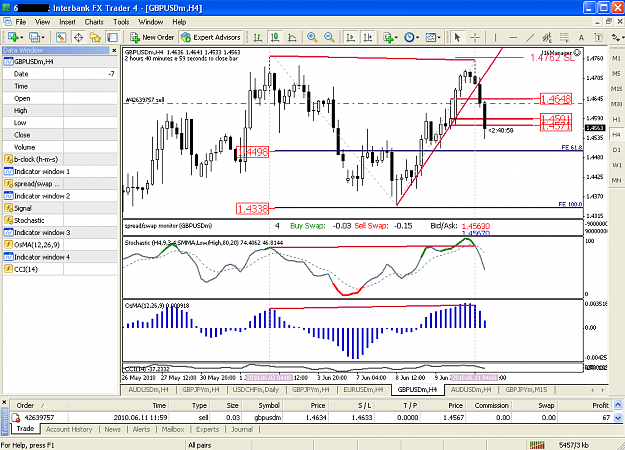This screenshot has height=450, width=625.
Task: Select the crosshair tool
Action: [x=475, y=37]
